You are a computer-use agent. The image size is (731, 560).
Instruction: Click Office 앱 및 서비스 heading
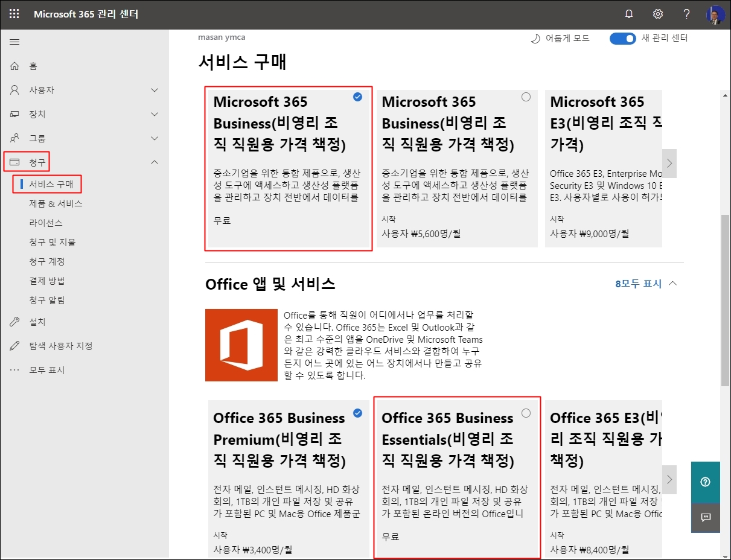pyautogui.click(x=270, y=284)
